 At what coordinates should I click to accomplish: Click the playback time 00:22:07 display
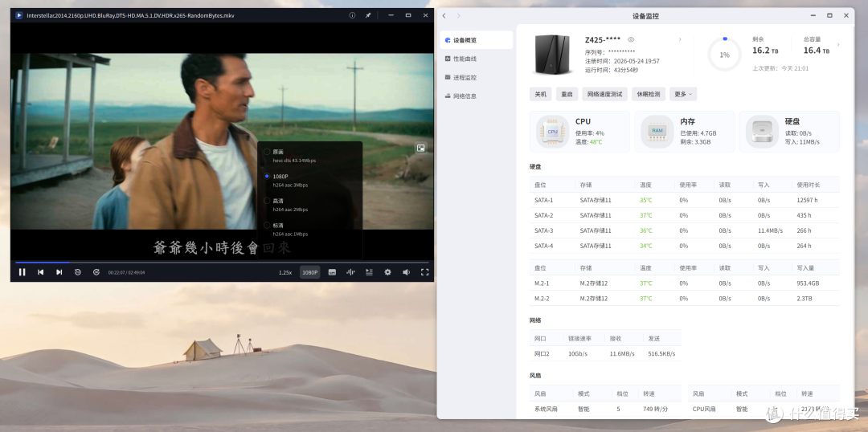117,273
